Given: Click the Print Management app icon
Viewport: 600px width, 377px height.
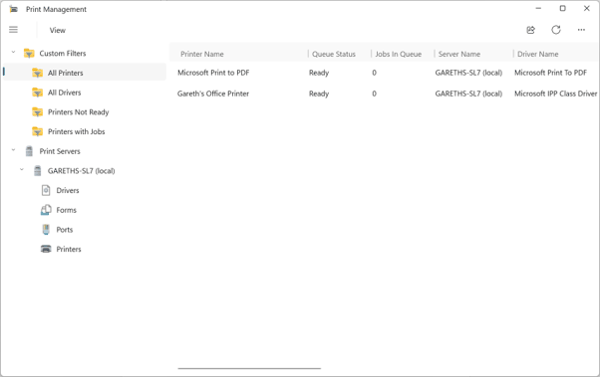Looking at the screenshot, I should [x=13, y=9].
